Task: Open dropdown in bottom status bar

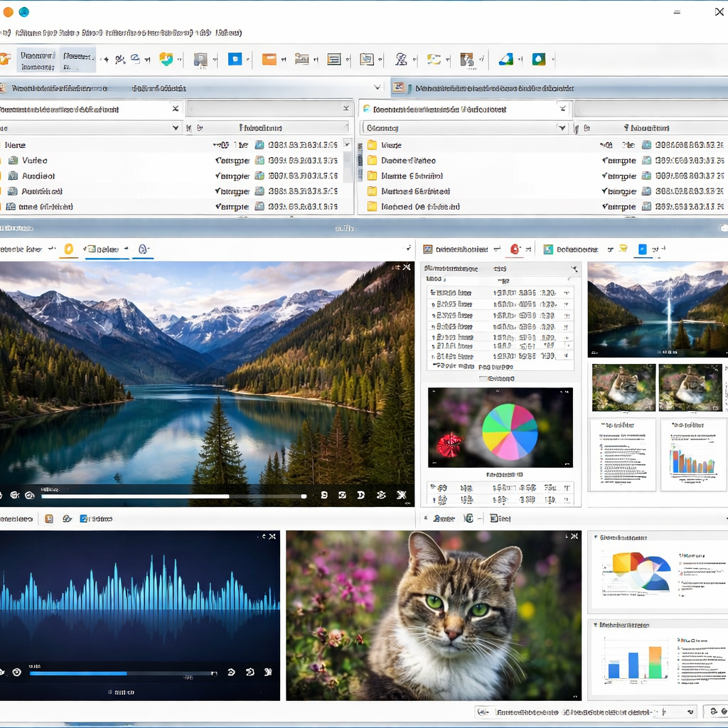Action: point(690,712)
